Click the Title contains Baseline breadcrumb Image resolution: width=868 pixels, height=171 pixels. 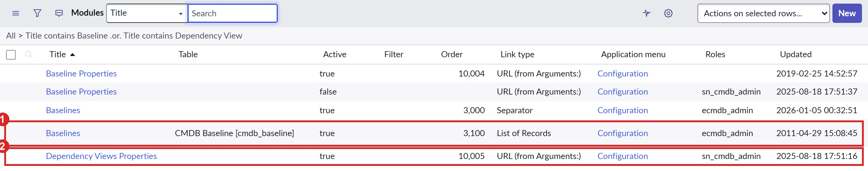point(67,36)
